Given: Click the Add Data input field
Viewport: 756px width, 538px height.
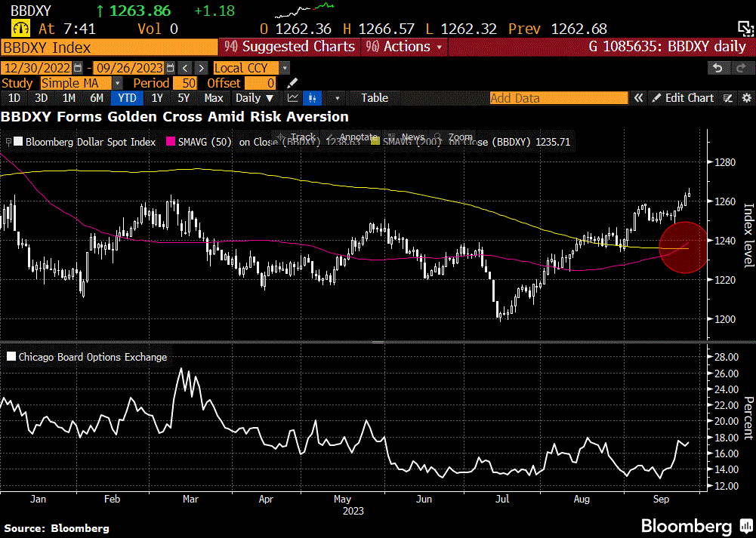Looking at the screenshot, I should [559, 98].
